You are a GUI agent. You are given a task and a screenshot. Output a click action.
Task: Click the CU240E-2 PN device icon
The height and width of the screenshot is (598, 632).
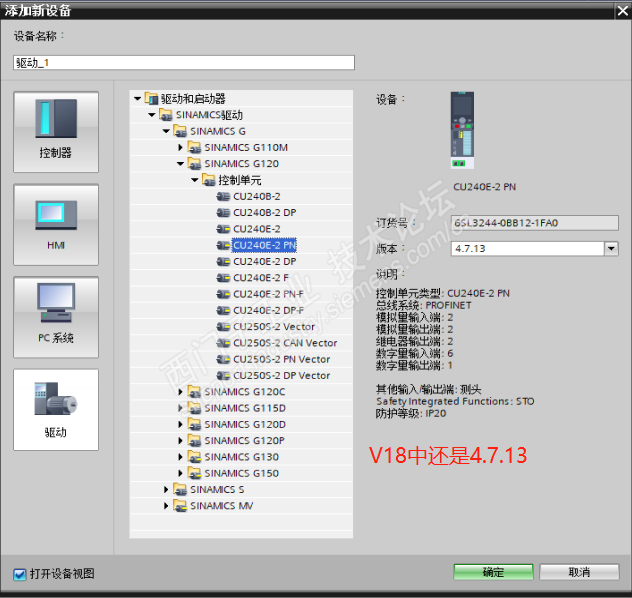point(223,245)
